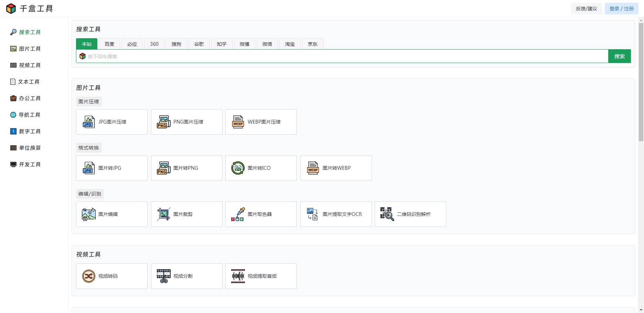Click the PNG图片压缩 icon
644x313 pixels.
(163, 122)
